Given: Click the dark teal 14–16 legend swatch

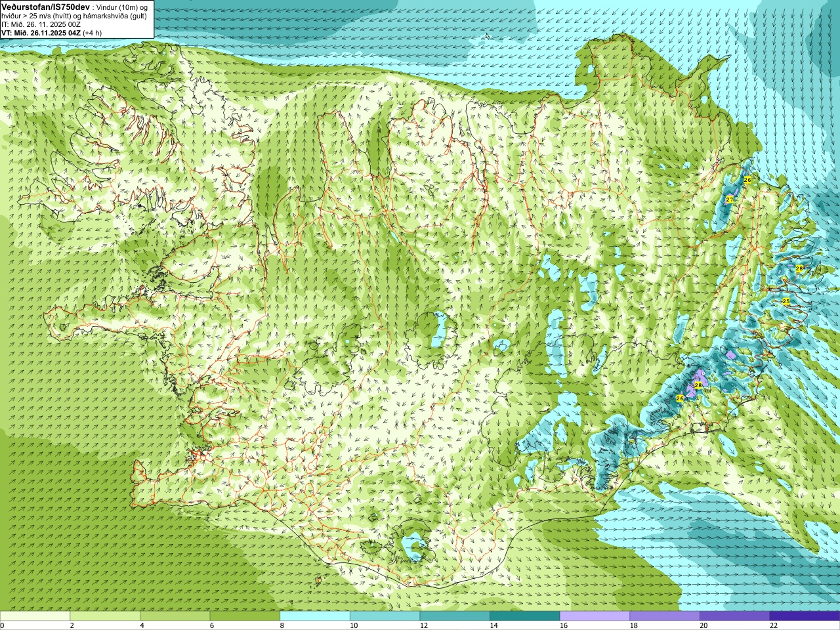Looking at the screenshot, I should tap(525, 616).
